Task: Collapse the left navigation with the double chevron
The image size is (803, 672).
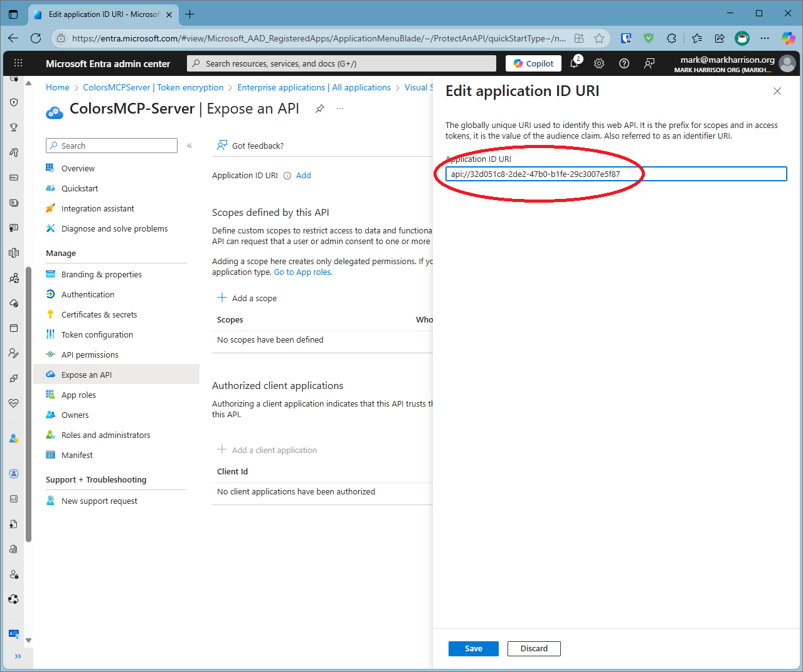Action: (189, 145)
